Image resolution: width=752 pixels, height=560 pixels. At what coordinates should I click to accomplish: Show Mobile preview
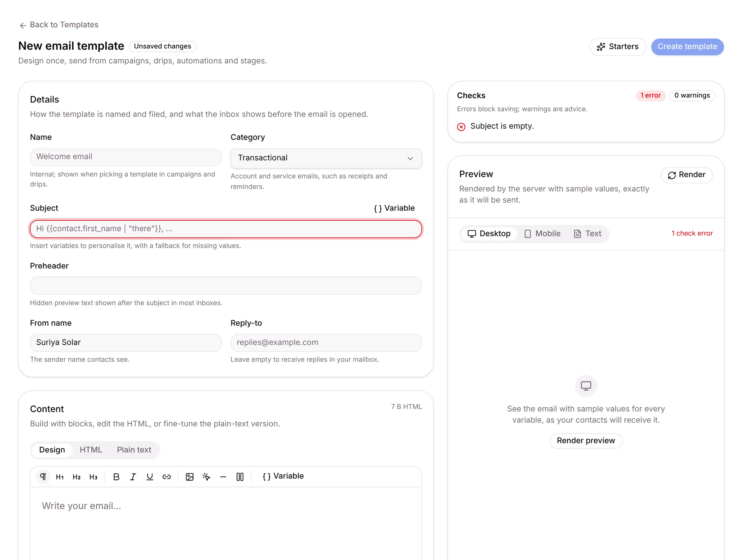pyautogui.click(x=542, y=234)
